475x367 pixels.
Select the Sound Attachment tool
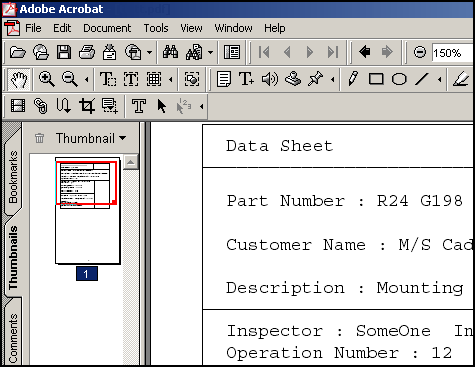[270, 79]
